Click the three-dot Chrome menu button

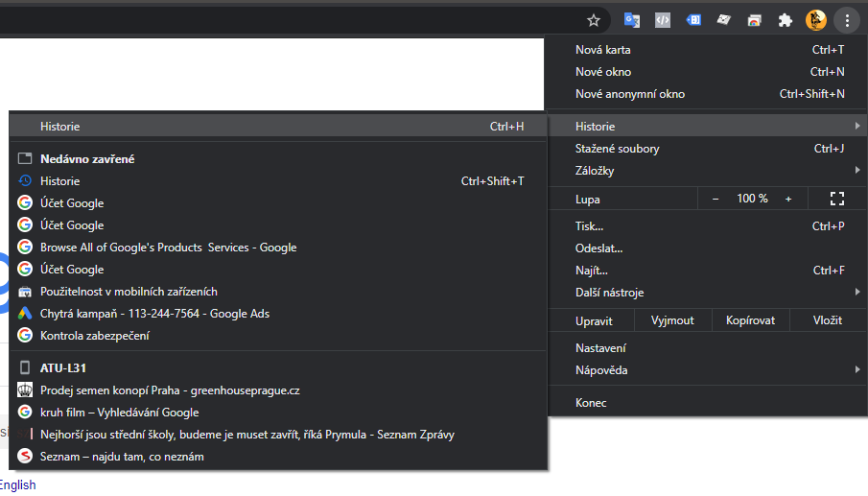pyautogui.click(x=846, y=20)
